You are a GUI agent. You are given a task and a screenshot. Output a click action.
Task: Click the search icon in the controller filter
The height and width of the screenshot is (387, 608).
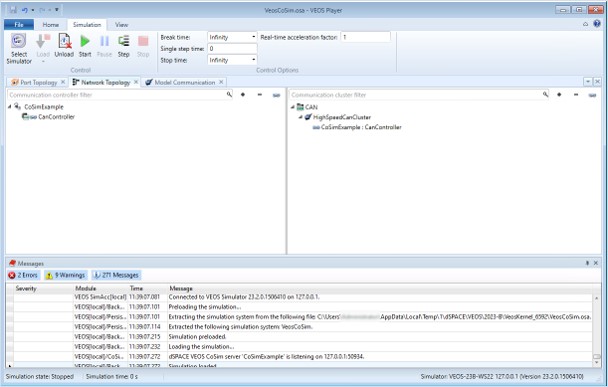click(229, 94)
